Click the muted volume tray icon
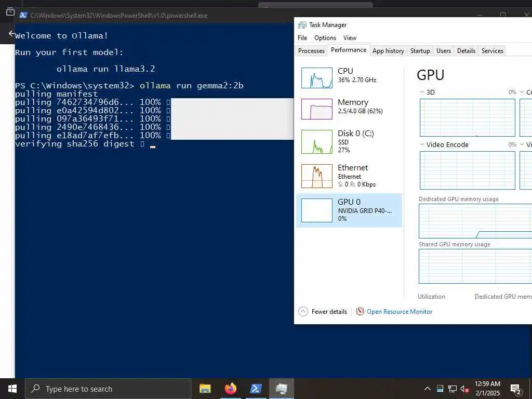 pos(465,389)
